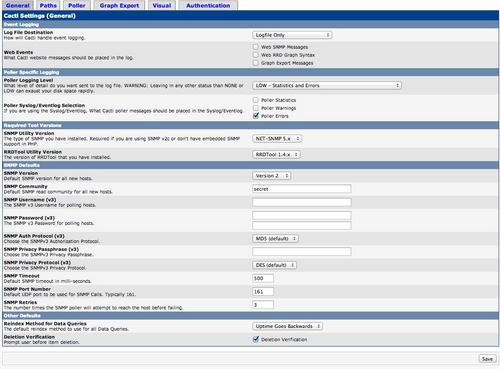This screenshot has height=369, width=500.
Task: Click the Reindex Method for Data Queries label
Action: [45, 324]
